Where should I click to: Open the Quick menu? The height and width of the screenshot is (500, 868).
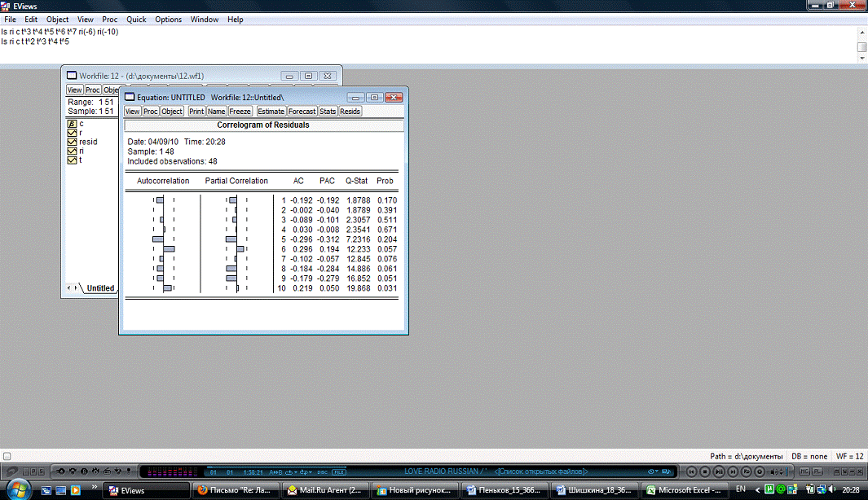tap(136, 19)
